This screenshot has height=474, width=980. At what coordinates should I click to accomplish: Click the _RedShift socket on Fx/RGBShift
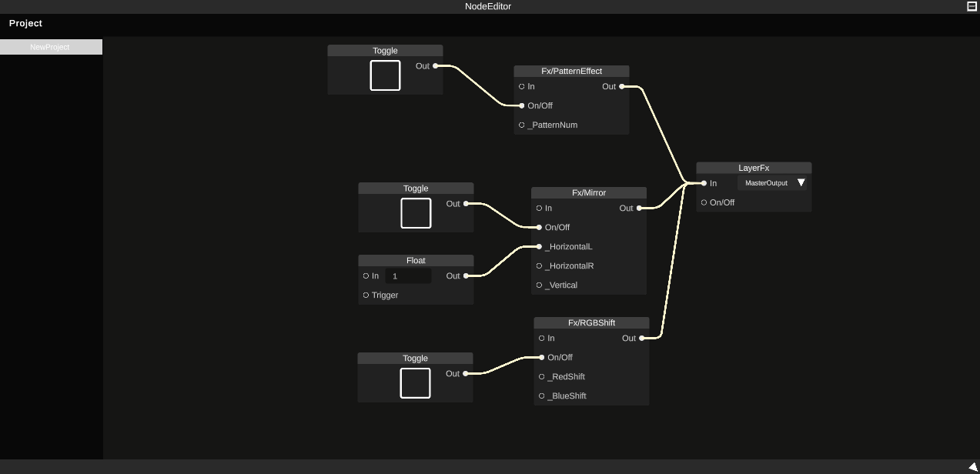(541, 376)
